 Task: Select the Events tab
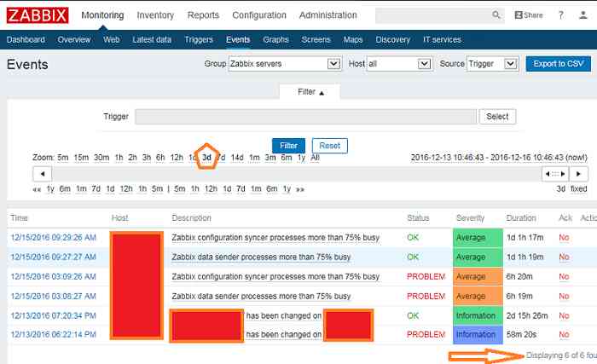238,39
